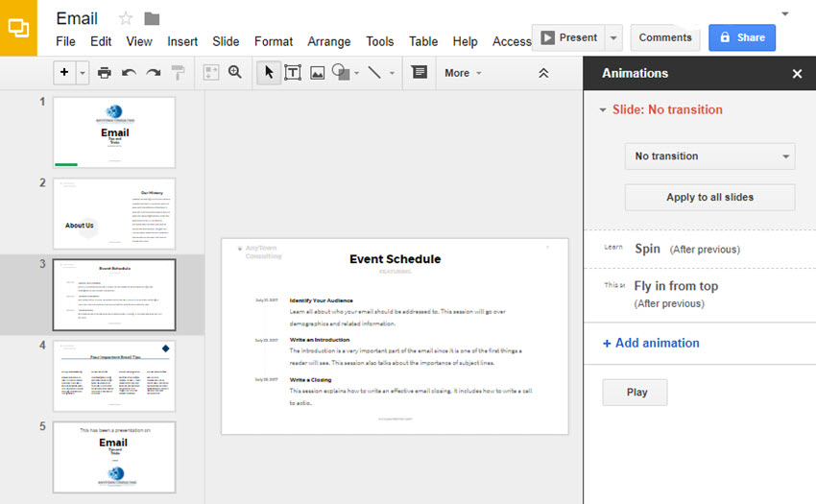816x504 pixels.
Task: Click the Email presentation title
Action: point(77,19)
